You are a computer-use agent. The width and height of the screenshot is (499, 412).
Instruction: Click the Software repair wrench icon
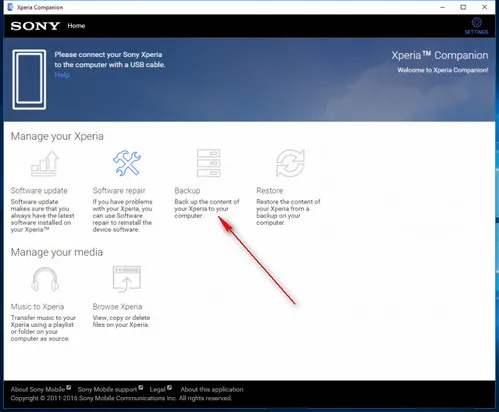[x=127, y=163]
